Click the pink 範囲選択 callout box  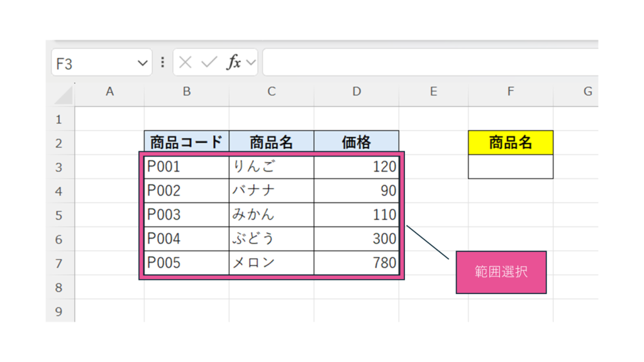click(x=501, y=273)
